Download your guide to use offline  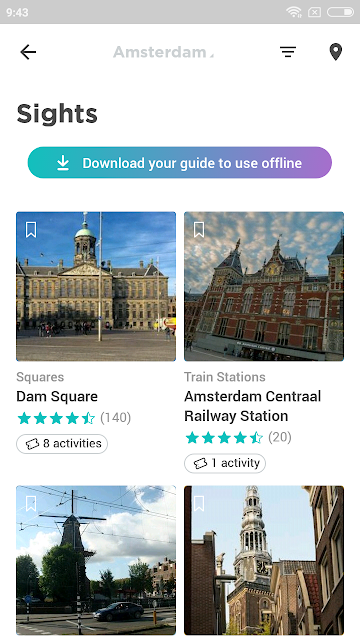click(x=180, y=162)
